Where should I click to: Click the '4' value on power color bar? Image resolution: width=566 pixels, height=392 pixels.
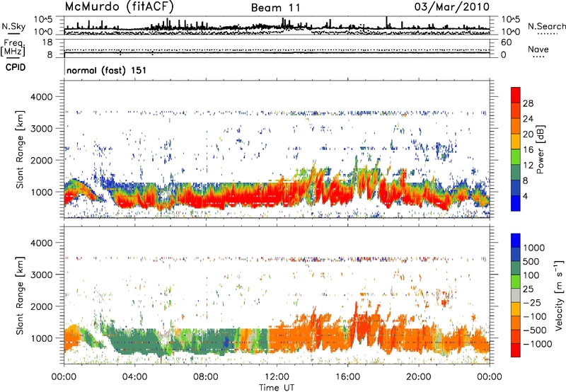pyautogui.click(x=526, y=196)
